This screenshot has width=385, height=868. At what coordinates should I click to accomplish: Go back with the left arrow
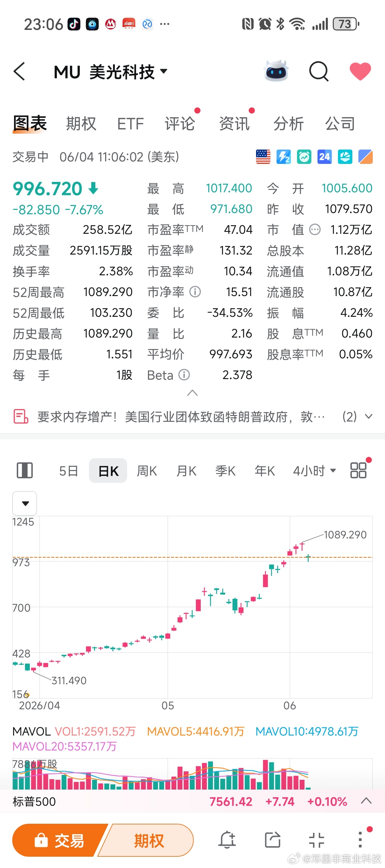pos(19,71)
